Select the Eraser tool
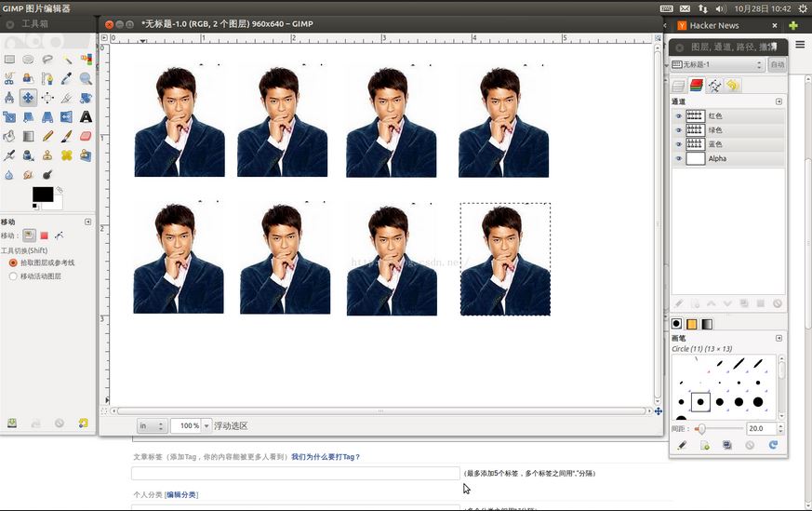Viewport: 812px width, 511px height. point(86,136)
